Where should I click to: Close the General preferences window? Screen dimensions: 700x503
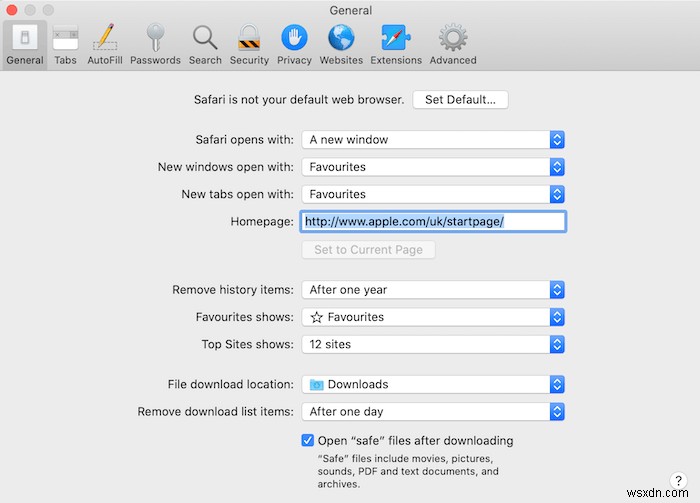click(x=12, y=10)
